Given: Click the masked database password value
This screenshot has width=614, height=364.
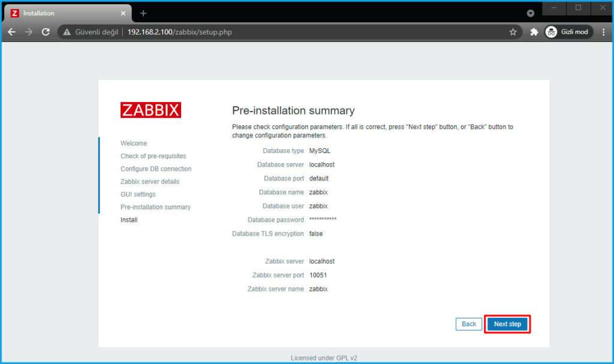Looking at the screenshot, I should 323,219.
